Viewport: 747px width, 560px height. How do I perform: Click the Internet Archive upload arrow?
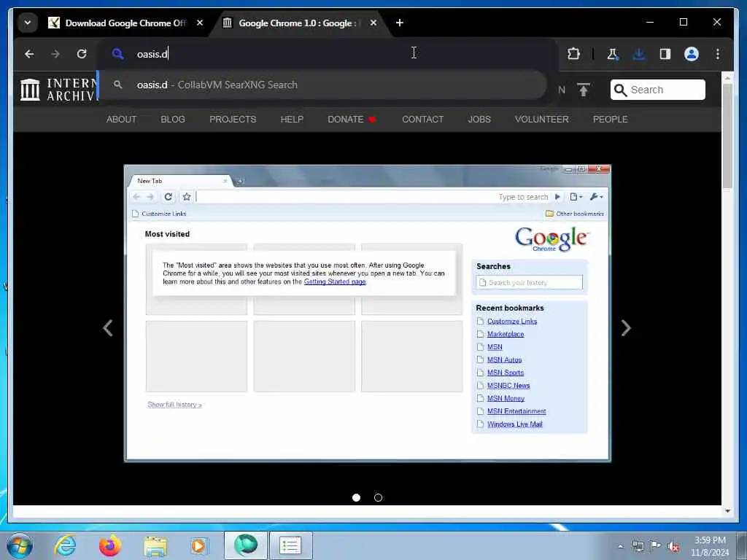click(x=583, y=90)
